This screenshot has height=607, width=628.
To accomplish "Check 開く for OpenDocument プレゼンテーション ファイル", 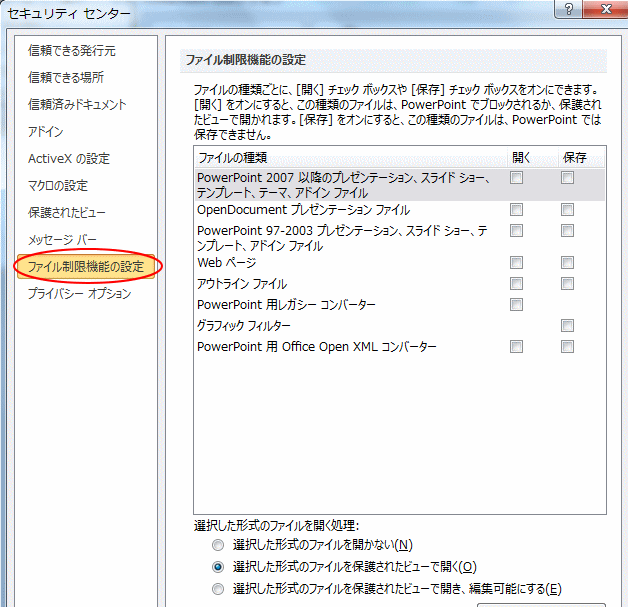I will [x=516, y=209].
